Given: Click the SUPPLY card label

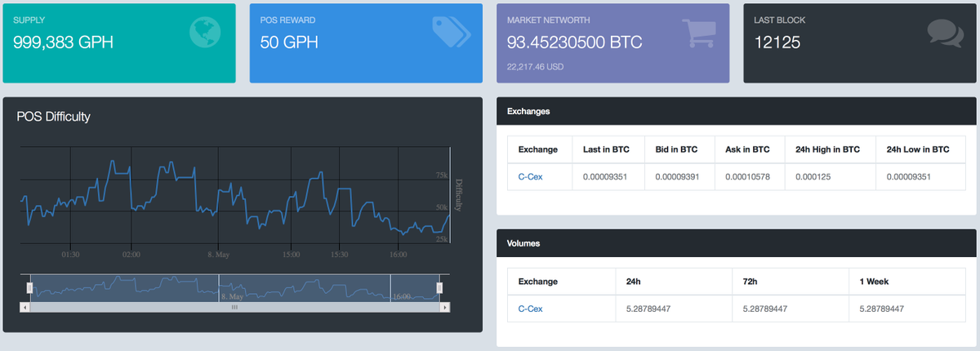Looking at the screenshot, I should click(x=29, y=19).
